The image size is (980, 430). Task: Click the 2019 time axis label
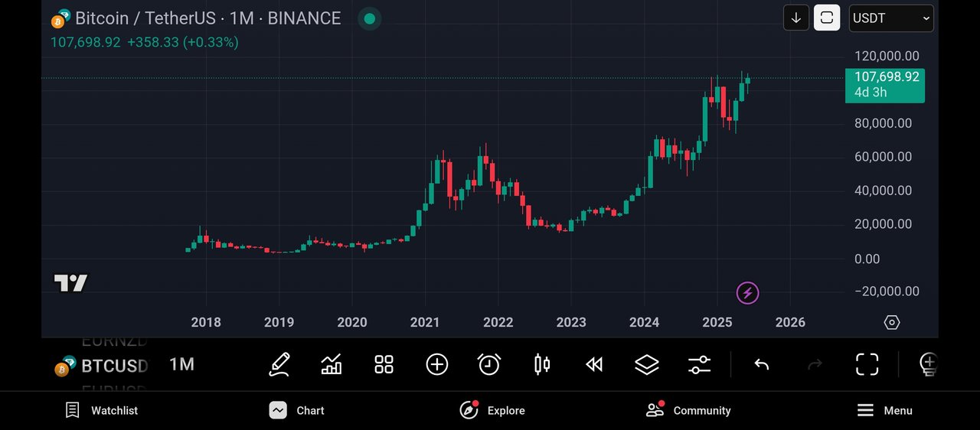point(279,322)
